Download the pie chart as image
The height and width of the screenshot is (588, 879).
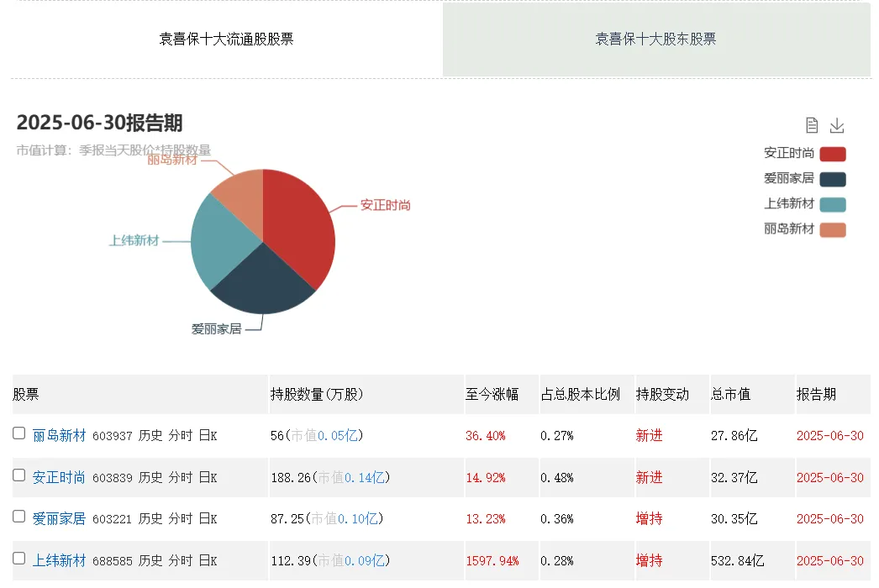[837, 125]
